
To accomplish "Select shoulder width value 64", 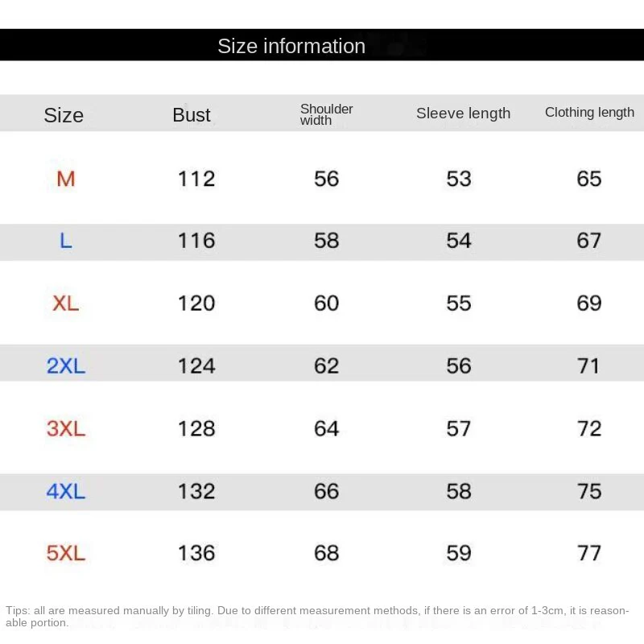I will click(327, 429).
